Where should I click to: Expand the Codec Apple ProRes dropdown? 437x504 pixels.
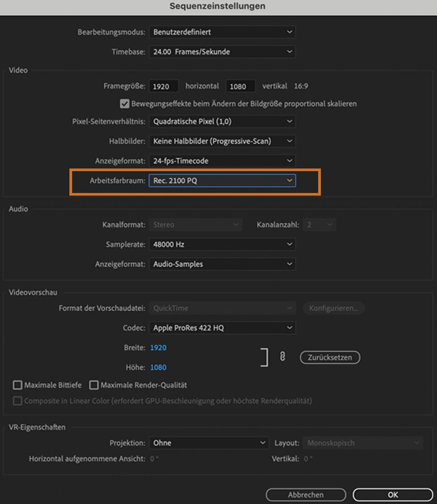(x=222, y=327)
